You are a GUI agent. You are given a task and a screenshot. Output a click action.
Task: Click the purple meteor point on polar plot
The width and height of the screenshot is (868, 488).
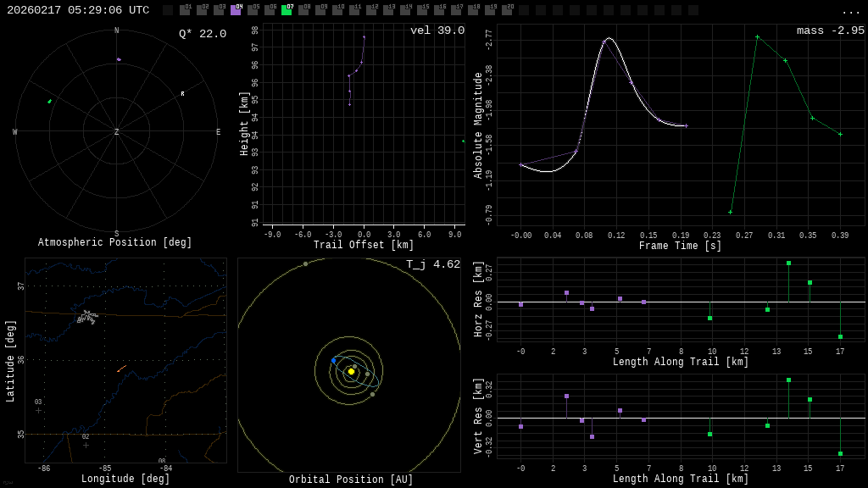[119, 59]
